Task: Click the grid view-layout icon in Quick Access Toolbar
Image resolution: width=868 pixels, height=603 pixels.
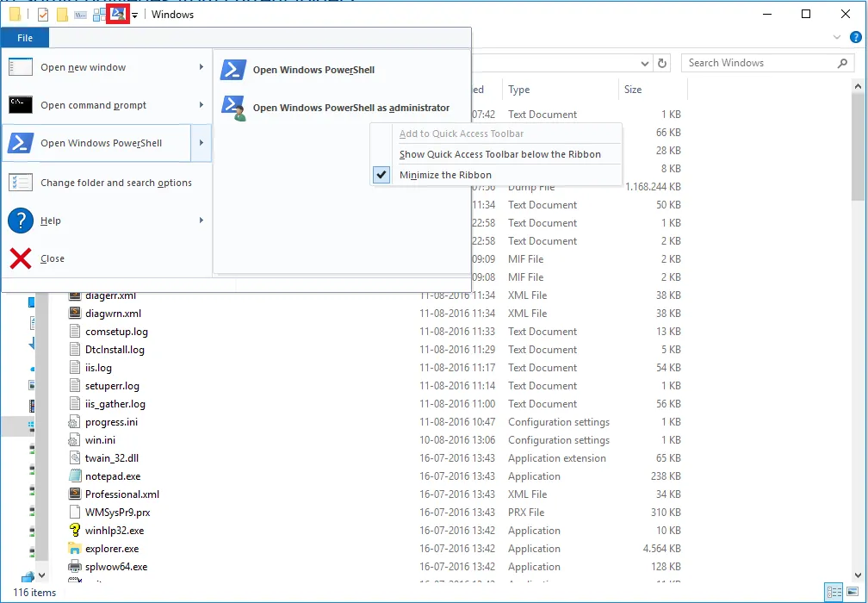Action: (x=99, y=15)
